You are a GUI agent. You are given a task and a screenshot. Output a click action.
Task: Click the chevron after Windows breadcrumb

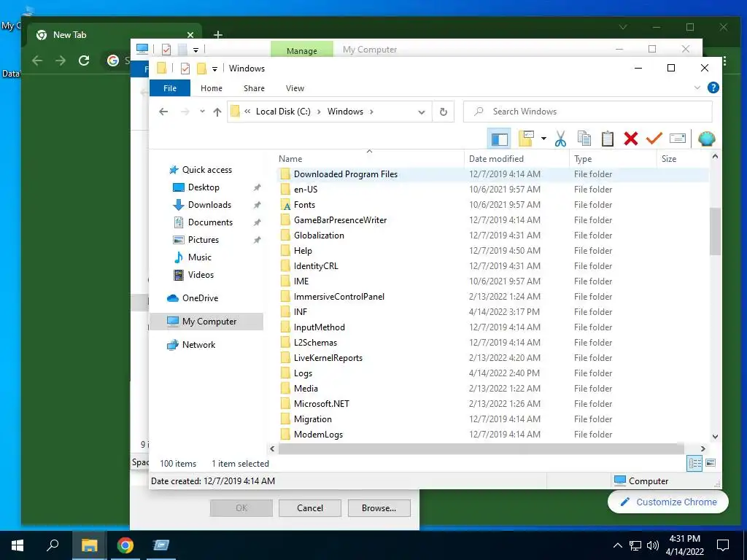(x=371, y=112)
